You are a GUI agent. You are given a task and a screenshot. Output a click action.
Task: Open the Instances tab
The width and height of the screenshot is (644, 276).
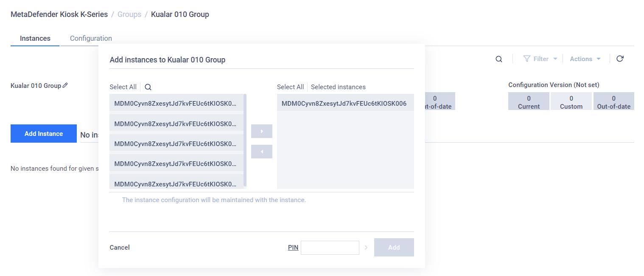coord(35,38)
